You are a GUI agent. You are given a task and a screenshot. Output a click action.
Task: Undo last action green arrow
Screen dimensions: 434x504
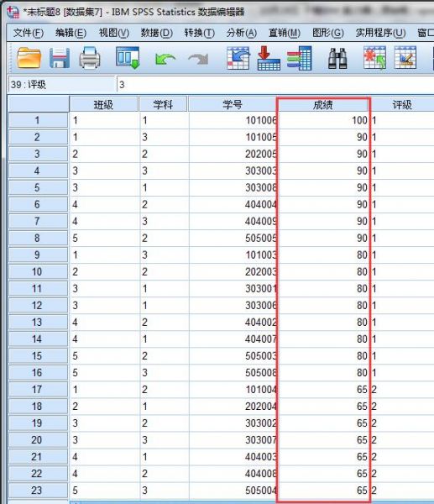tap(165, 59)
